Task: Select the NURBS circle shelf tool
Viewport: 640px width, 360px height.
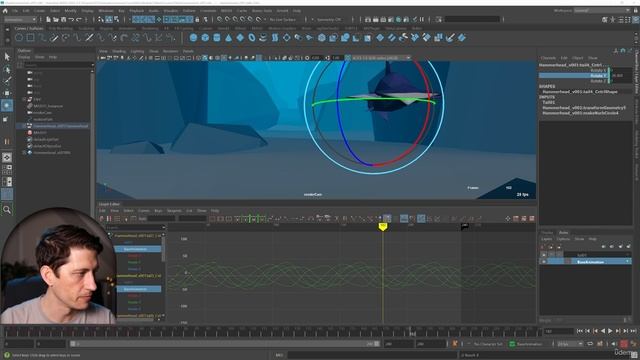Action: [19, 38]
